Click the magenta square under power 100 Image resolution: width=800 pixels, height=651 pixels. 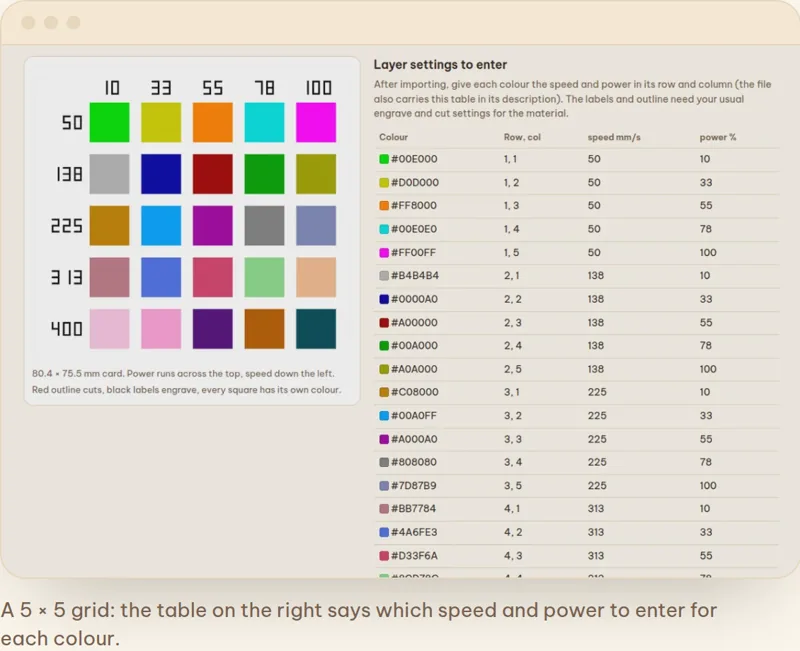click(x=316, y=122)
